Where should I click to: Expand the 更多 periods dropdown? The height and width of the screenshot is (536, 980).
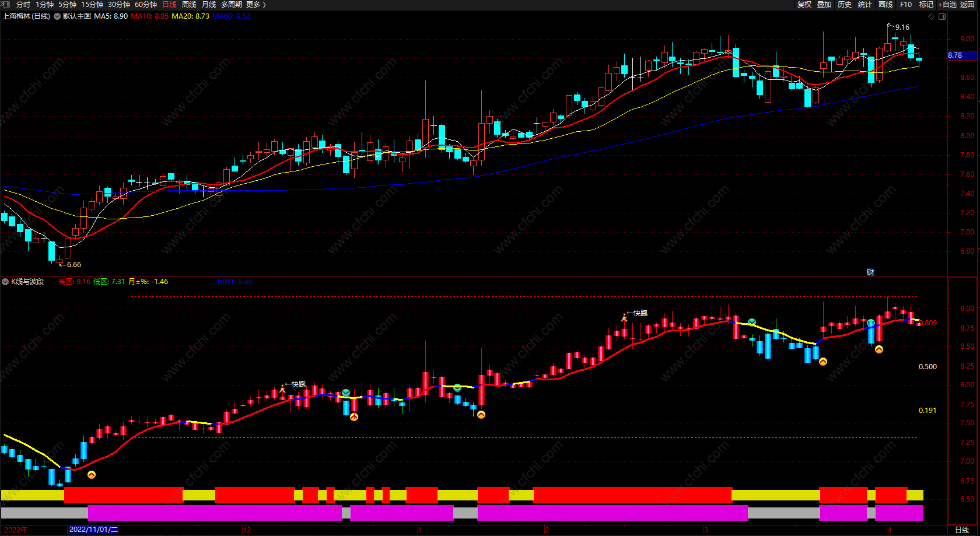pos(256,5)
